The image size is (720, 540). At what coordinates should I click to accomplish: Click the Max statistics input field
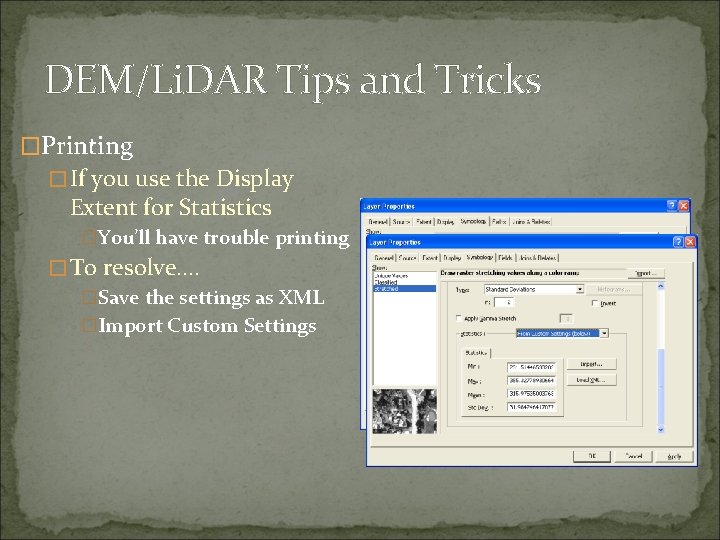click(x=532, y=381)
